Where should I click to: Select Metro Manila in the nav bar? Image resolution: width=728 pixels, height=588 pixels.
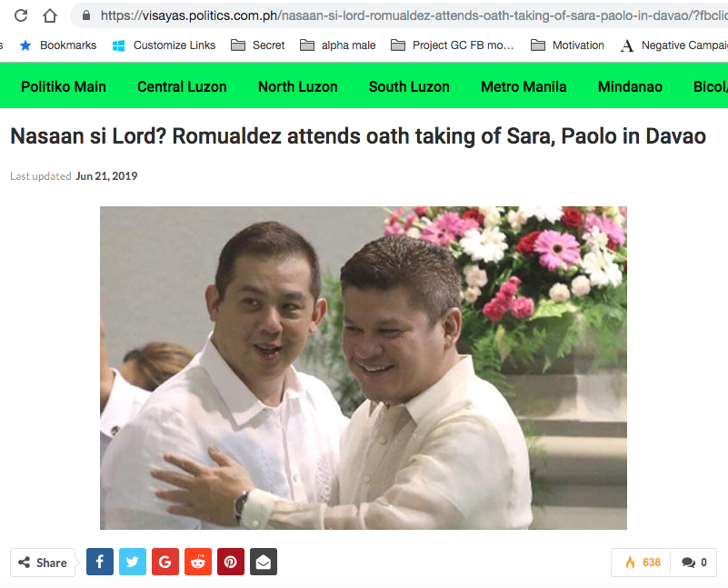click(524, 86)
